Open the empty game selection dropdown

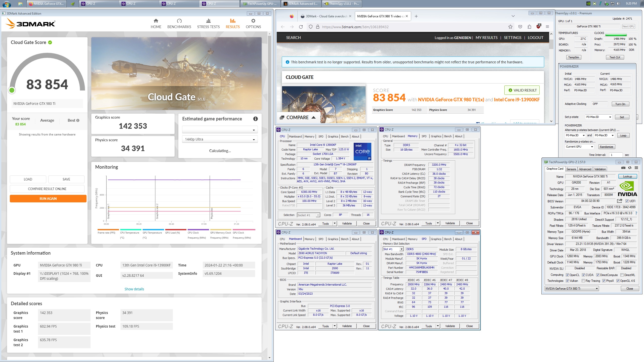click(x=220, y=130)
